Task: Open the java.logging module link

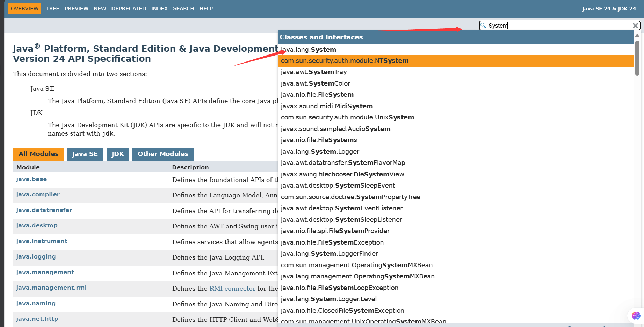Action: click(36, 257)
